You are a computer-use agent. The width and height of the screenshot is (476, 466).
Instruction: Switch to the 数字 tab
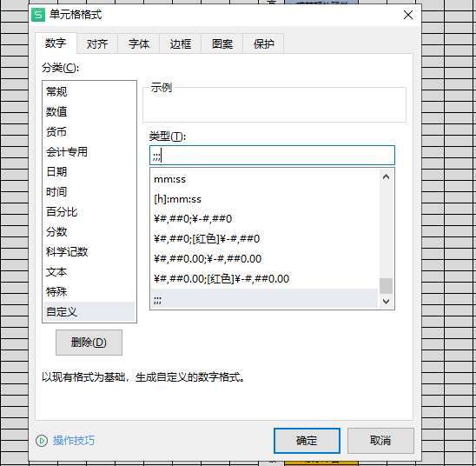point(56,43)
